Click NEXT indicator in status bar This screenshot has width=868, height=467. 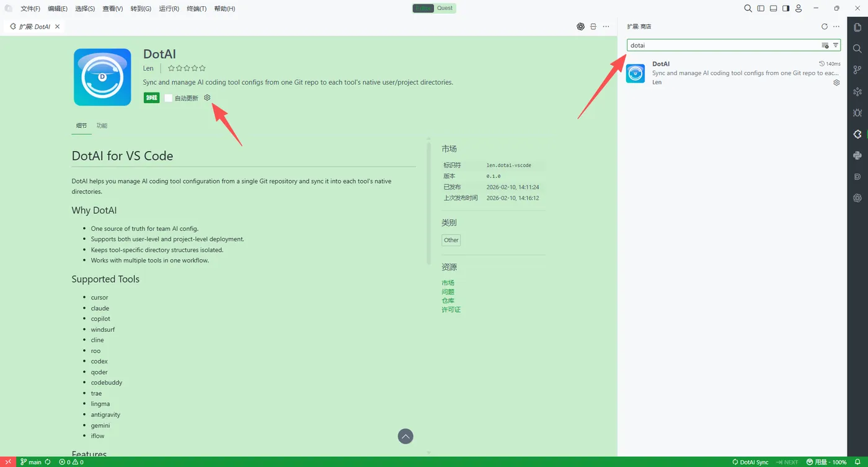click(787, 462)
